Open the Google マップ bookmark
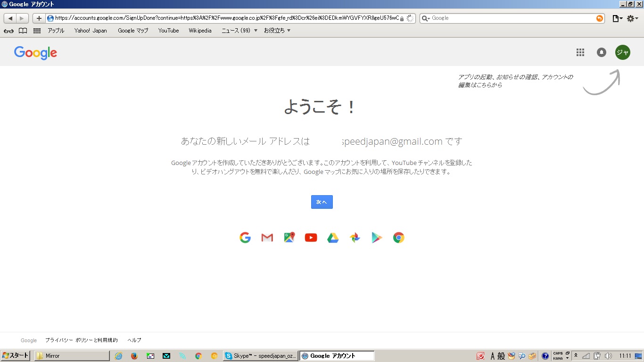The width and height of the screenshot is (644, 362). click(133, 31)
